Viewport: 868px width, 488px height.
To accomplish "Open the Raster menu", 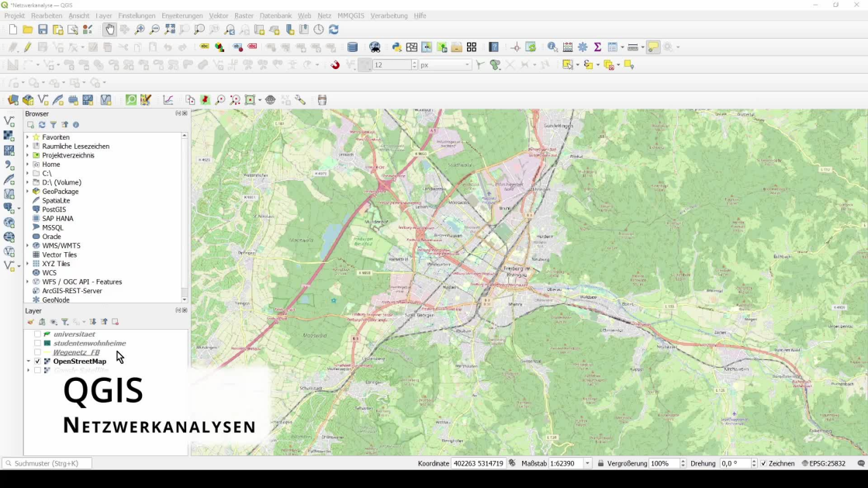I will point(244,16).
